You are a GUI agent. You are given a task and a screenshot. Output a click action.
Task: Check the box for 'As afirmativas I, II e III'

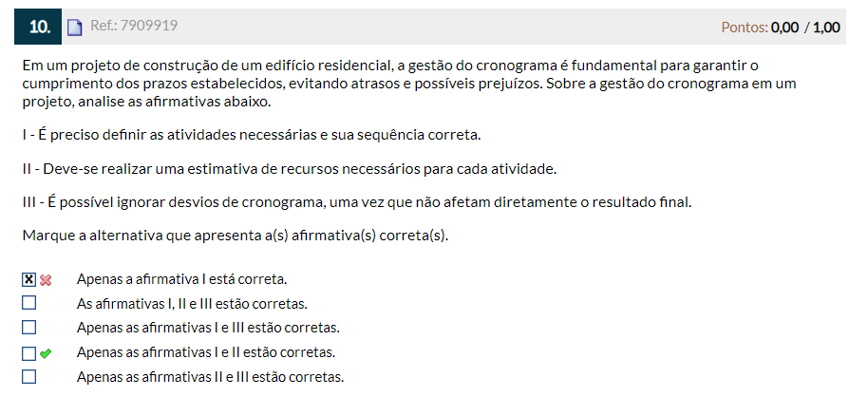(x=28, y=303)
